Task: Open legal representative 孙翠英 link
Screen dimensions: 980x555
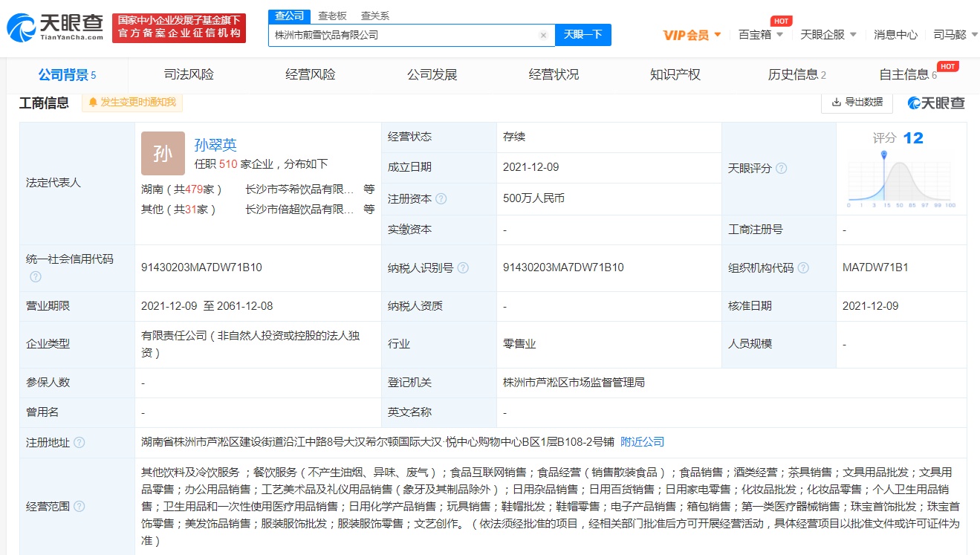Action: [215, 145]
